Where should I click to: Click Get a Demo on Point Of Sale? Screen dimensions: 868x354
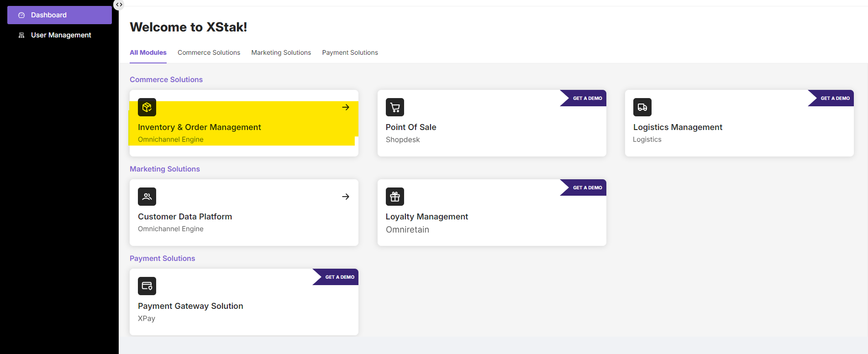click(x=587, y=98)
